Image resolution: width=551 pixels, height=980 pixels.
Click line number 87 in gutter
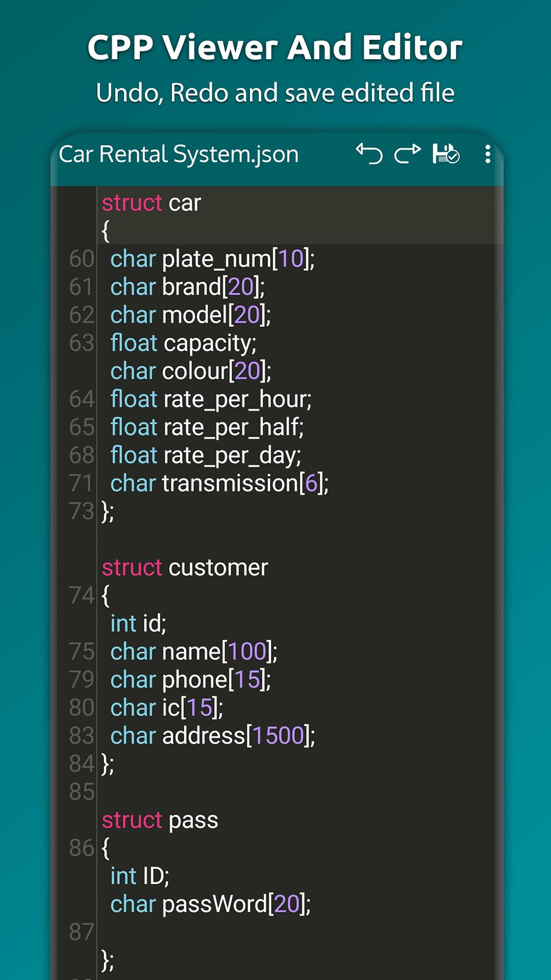pyautogui.click(x=82, y=932)
